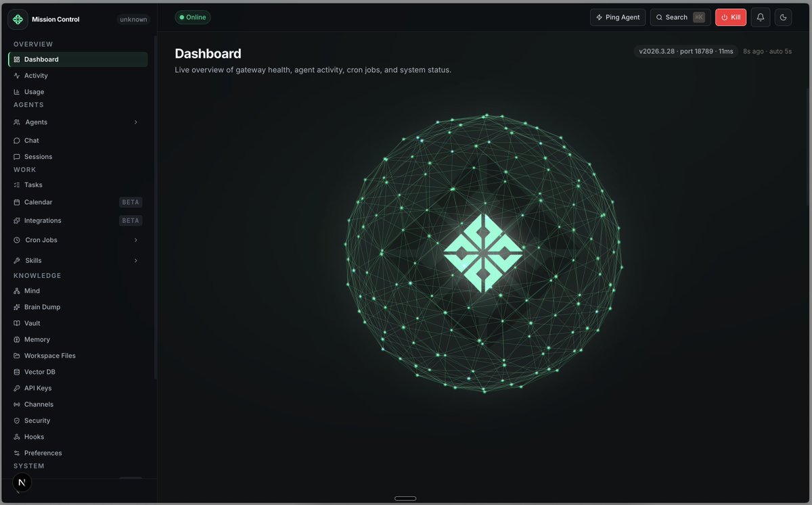Image resolution: width=812 pixels, height=505 pixels.
Task: Click the Integrations BETA label
Action: click(x=131, y=220)
